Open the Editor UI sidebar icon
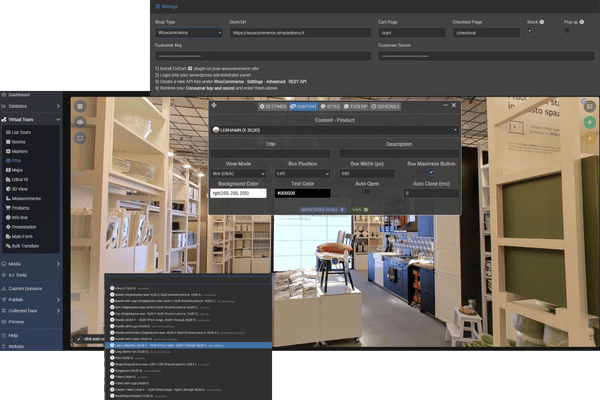 [8, 179]
